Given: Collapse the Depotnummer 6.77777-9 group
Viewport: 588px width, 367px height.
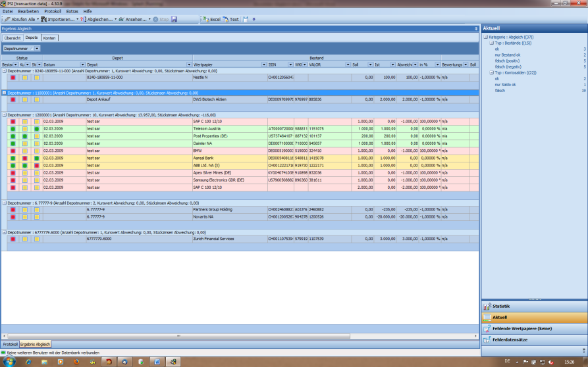Looking at the screenshot, I should click(x=4, y=203).
